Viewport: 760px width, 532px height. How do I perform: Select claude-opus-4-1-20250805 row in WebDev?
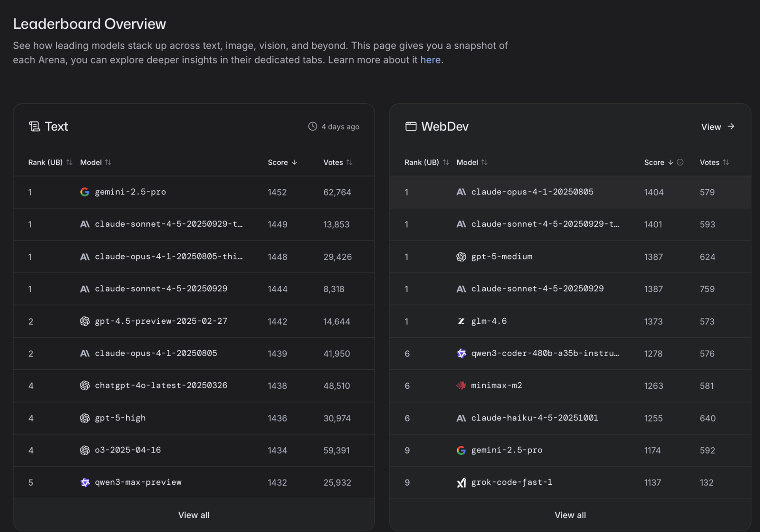532,192
